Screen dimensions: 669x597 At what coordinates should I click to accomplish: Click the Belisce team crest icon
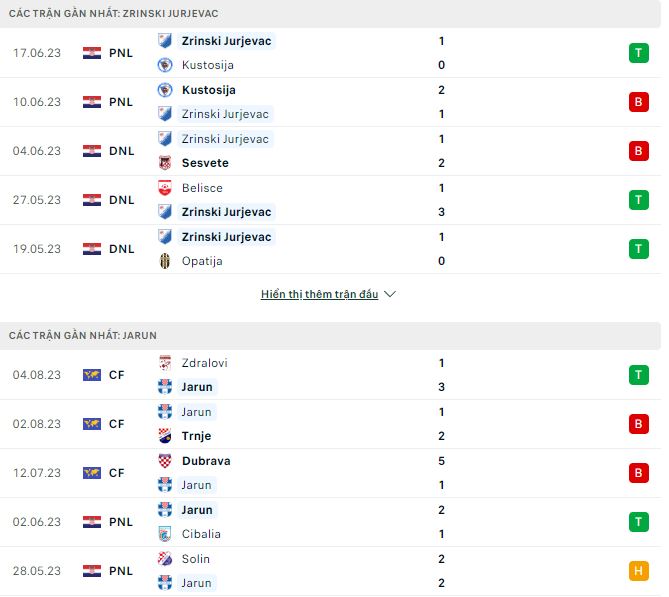[165, 188]
